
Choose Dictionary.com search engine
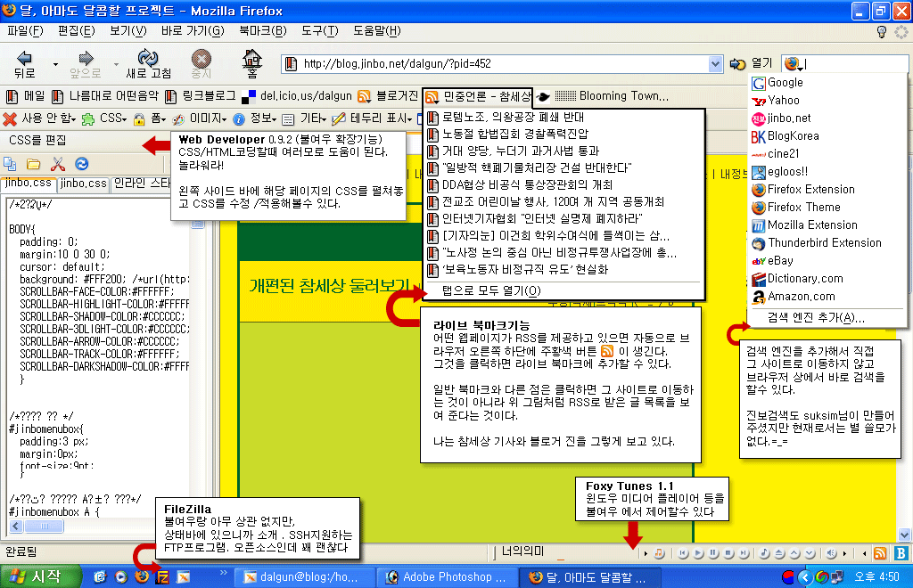tap(827, 279)
